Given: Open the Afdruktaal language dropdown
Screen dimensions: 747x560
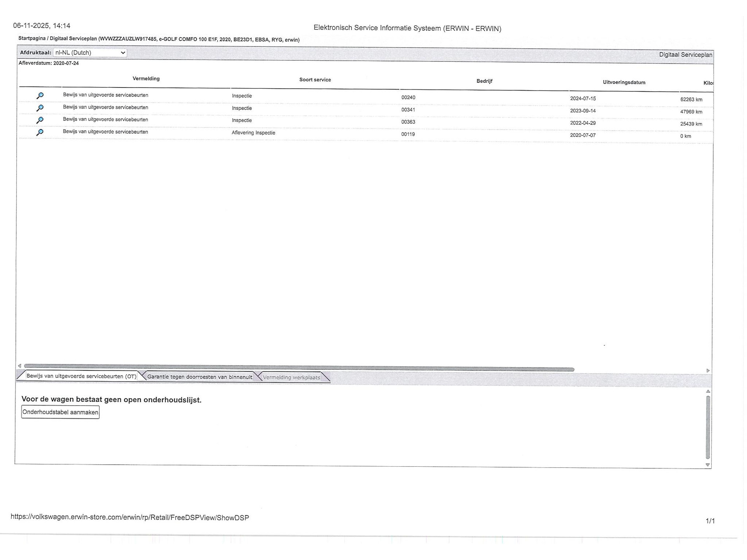Looking at the screenshot, I should (x=90, y=52).
